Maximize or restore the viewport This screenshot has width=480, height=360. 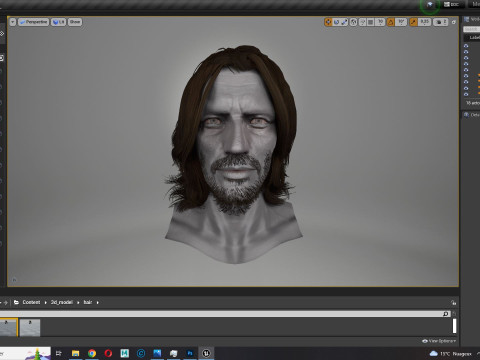pos(454,22)
